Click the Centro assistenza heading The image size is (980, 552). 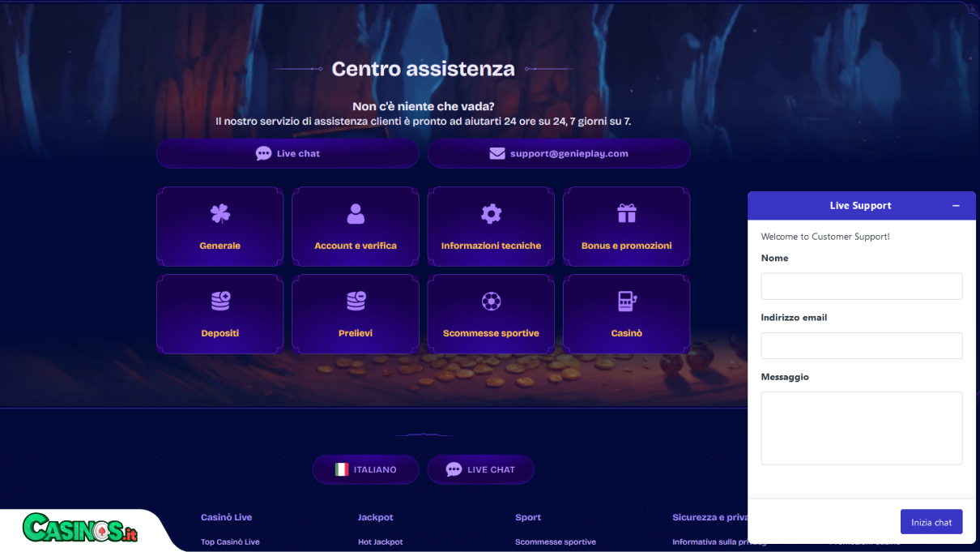pos(423,69)
